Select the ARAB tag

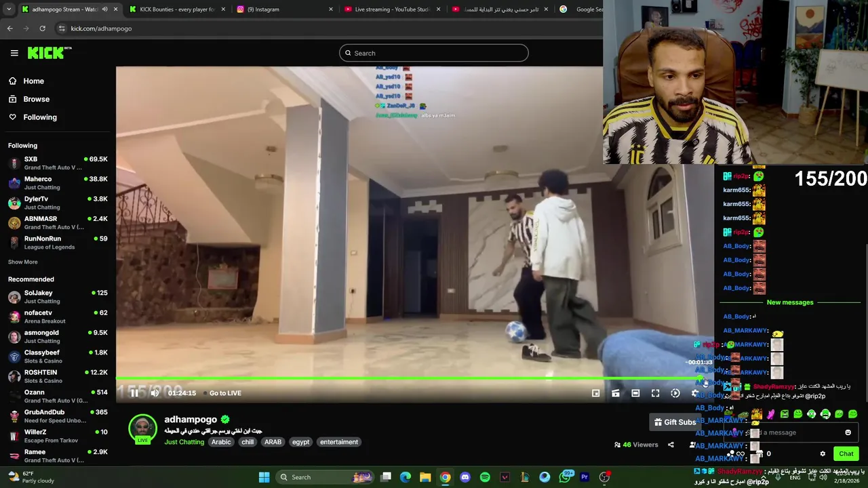pos(273,442)
